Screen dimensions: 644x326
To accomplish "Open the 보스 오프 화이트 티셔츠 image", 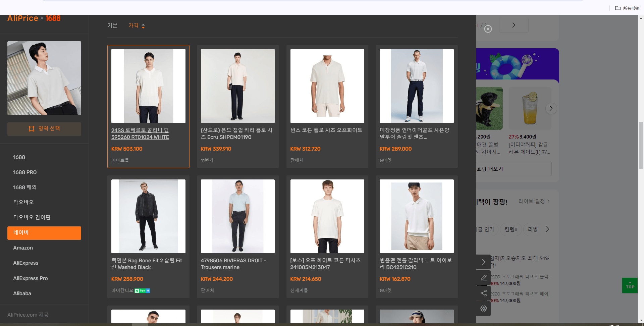I will tap(327, 216).
